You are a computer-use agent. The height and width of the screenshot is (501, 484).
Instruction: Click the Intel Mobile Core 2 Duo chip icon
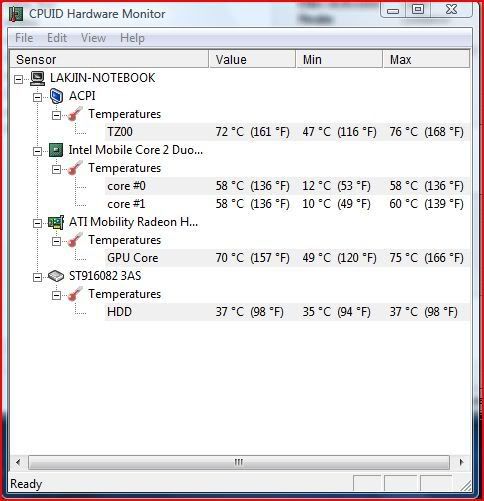point(56,150)
